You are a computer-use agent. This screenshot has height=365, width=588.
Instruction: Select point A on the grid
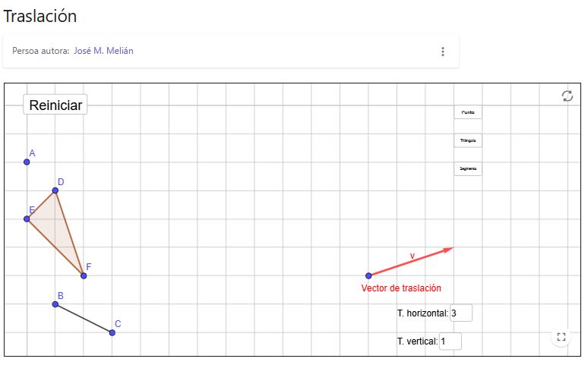point(27,162)
